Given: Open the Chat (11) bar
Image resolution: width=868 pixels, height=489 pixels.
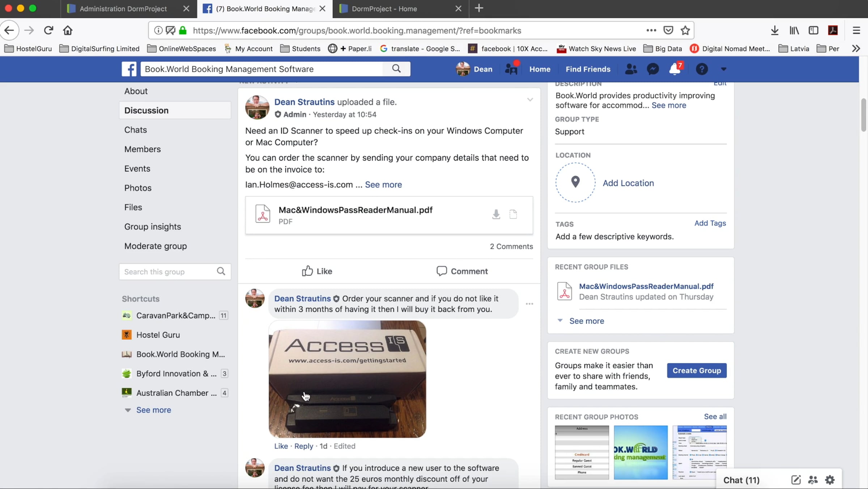Looking at the screenshot, I should [x=741, y=480].
